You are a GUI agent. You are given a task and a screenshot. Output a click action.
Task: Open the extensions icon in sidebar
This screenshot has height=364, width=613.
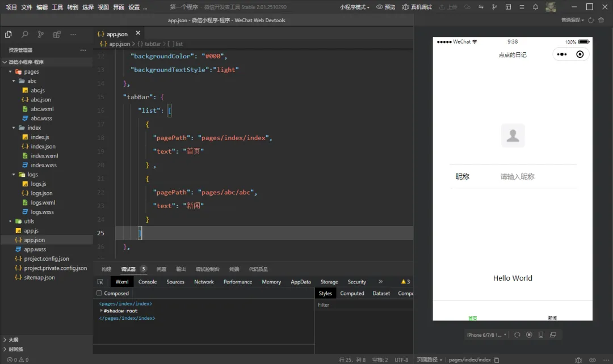click(57, 35)
